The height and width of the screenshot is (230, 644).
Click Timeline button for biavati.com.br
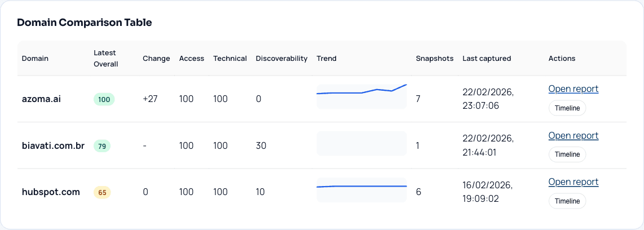click(567, 154)
